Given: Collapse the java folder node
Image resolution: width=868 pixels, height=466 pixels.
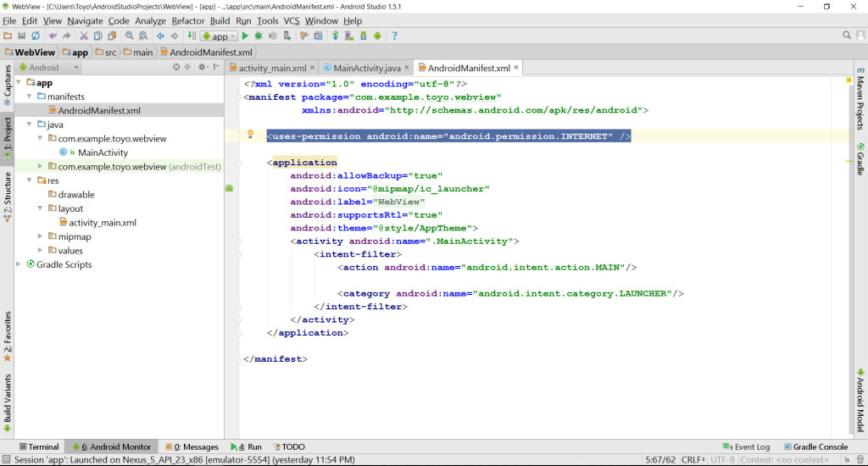Looking at the screenshot, I should coord(30,124).
